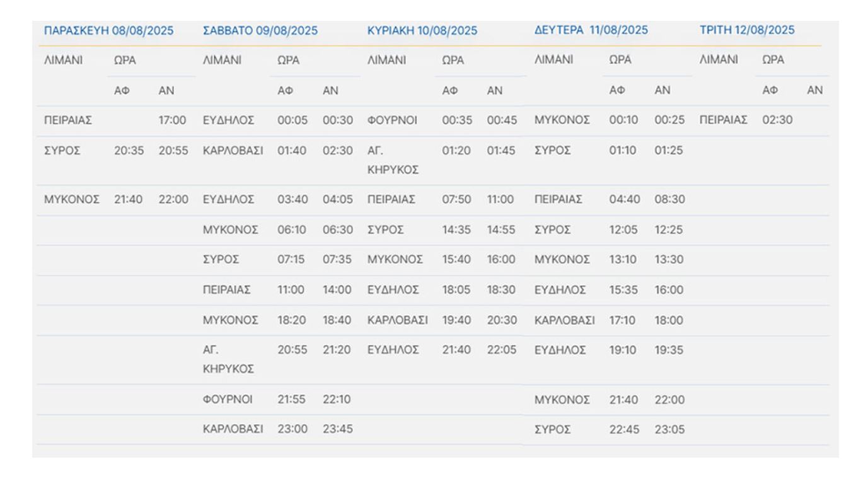Select ΚΑΡΛΟΒΑΣΙ 01:40 row on Saturday
The image size is (868, 498).
click(277, 151)
